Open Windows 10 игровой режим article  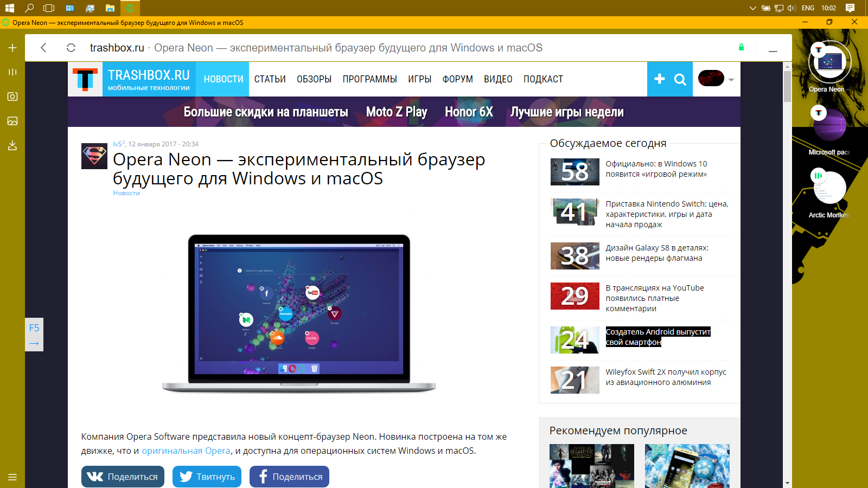pos(656,169)
